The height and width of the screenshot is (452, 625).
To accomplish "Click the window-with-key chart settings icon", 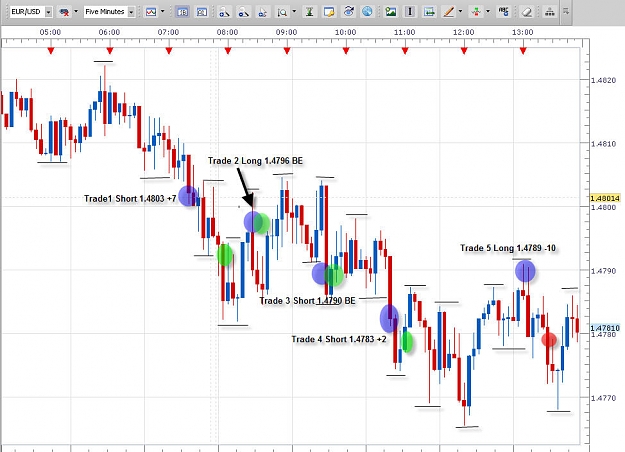I will (329, 12).
